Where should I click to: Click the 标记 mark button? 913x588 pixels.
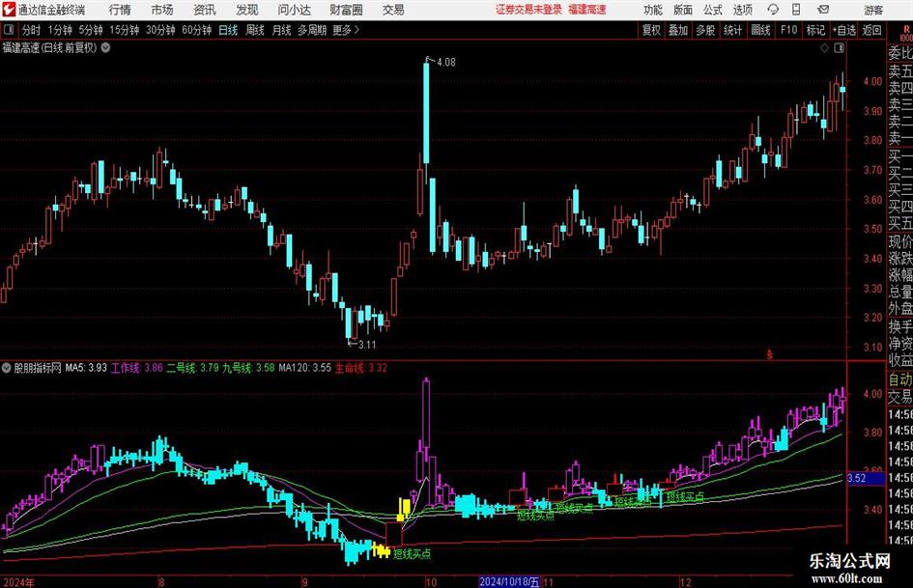(815, 30)
